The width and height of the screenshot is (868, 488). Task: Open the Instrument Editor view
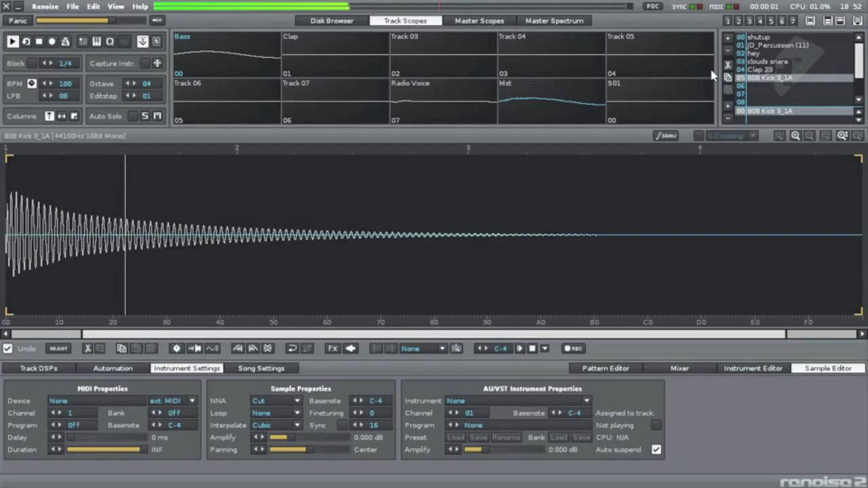[x=753, y=368]
